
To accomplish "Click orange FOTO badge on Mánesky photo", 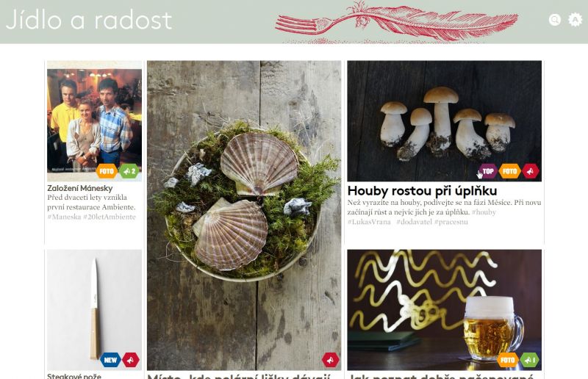I will pyautogui.click(x=107, y=171).
